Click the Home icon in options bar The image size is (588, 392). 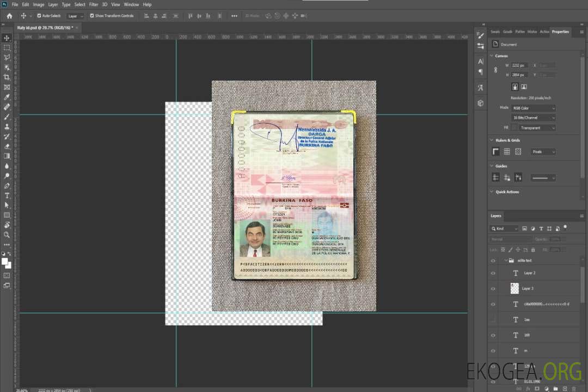pyautogui.click(x=9, y=16)
